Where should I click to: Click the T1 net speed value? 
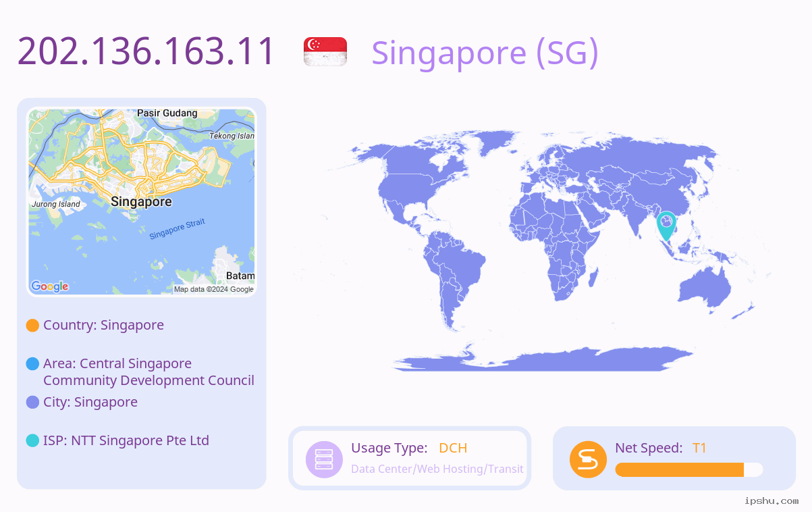pos(699,448)
